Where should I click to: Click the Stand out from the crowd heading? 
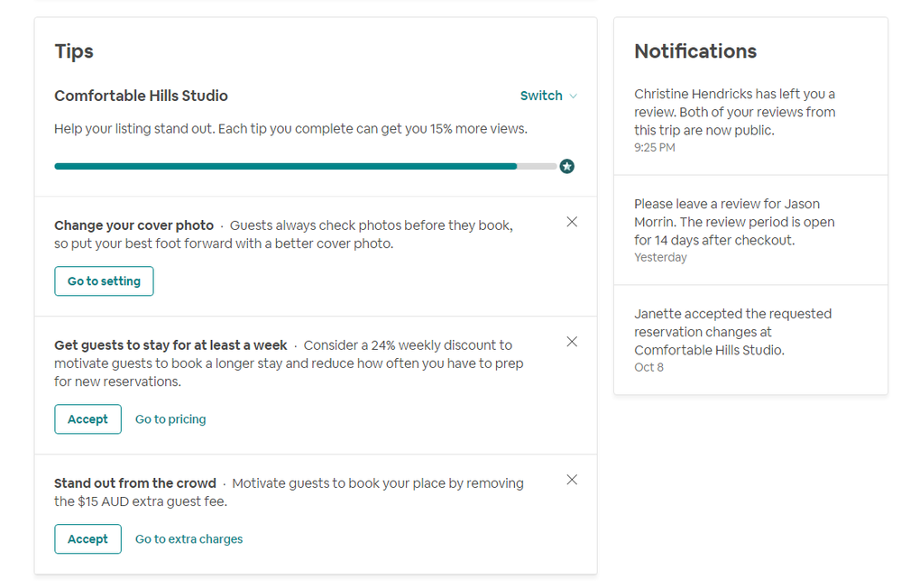click(x=135, y=483)
